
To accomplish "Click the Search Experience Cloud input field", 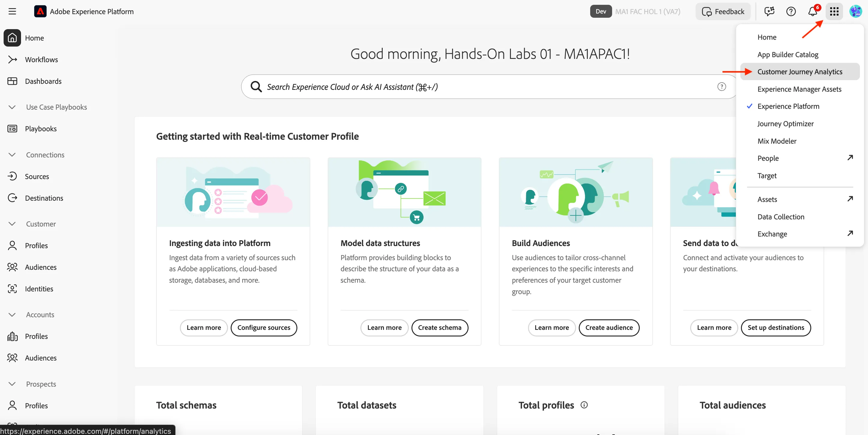I will 489,87.
